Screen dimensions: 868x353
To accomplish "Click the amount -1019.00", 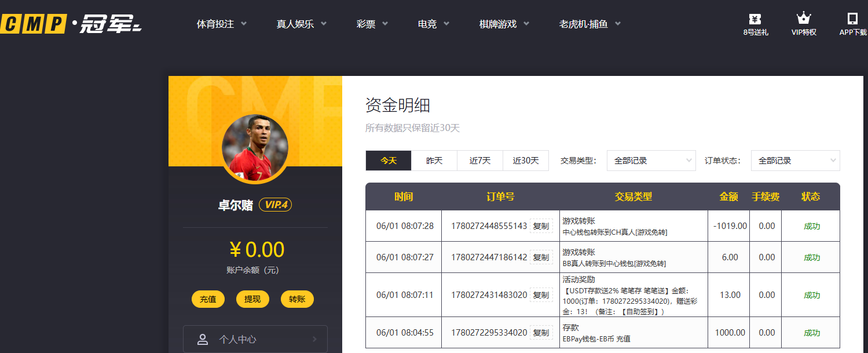I will tap(730, 226).
